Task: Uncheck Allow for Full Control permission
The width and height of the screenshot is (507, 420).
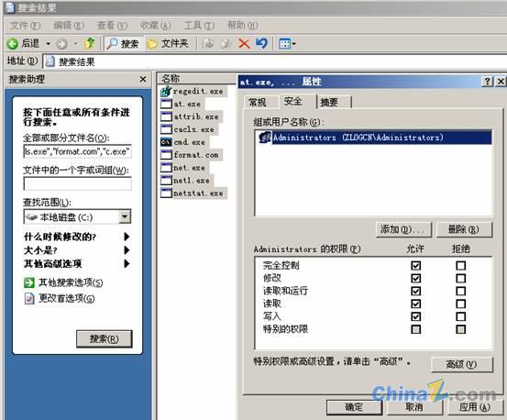Action: pyautogui.click(x=416, y=266)
